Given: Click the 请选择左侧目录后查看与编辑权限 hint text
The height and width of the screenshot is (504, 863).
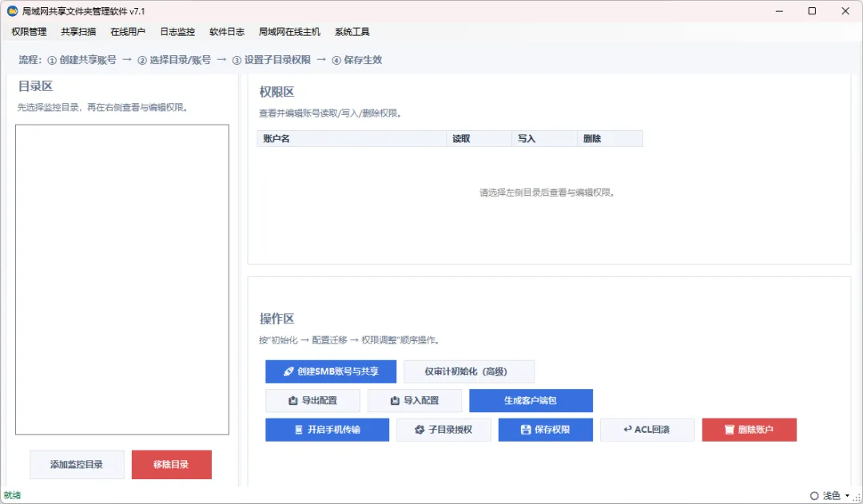Looking at the screenshot, I should (547, 192).
